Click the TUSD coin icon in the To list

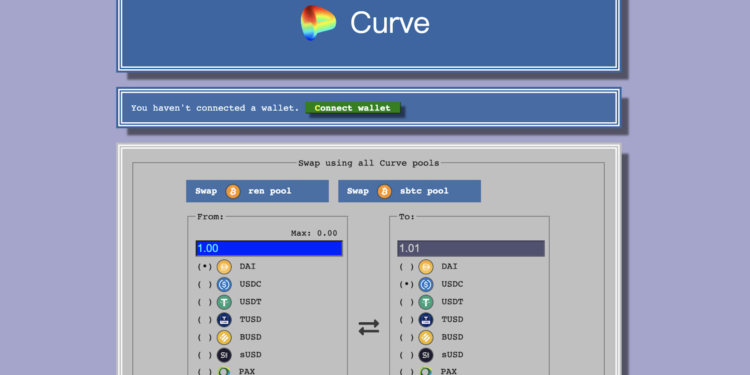tap(426, 320)
